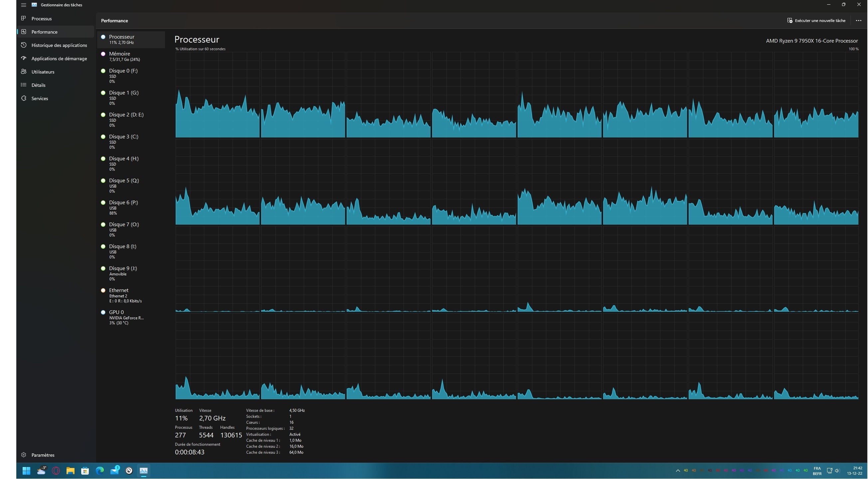Viewport: 868px width, 479px height.
Task: Open Paramètres at the bottom of sidebar
Action: coord(43,455)
